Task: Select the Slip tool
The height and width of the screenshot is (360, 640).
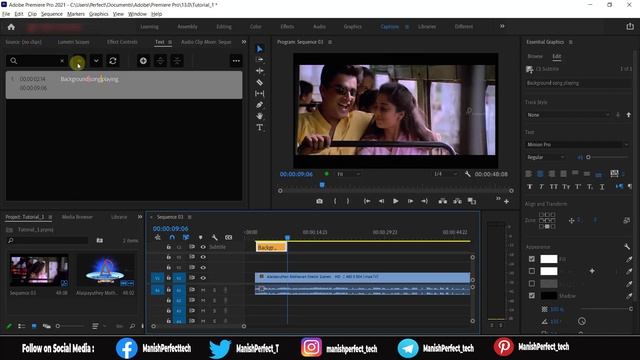Action: click(x=259, y=93)
